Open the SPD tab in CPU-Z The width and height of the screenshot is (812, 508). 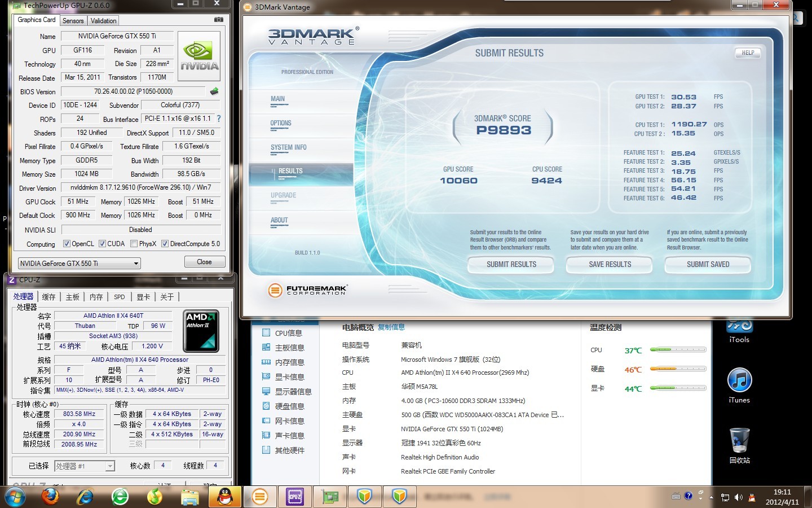(119, 297)
